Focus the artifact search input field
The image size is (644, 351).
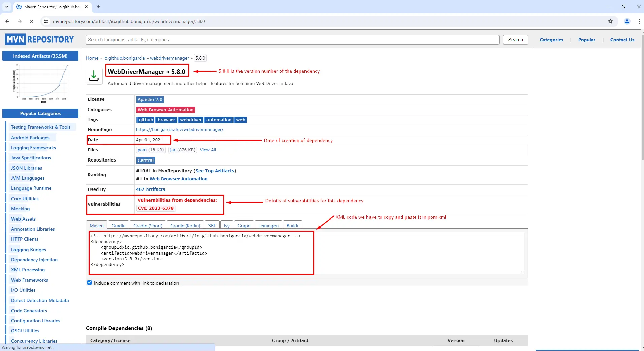(292, 40)
